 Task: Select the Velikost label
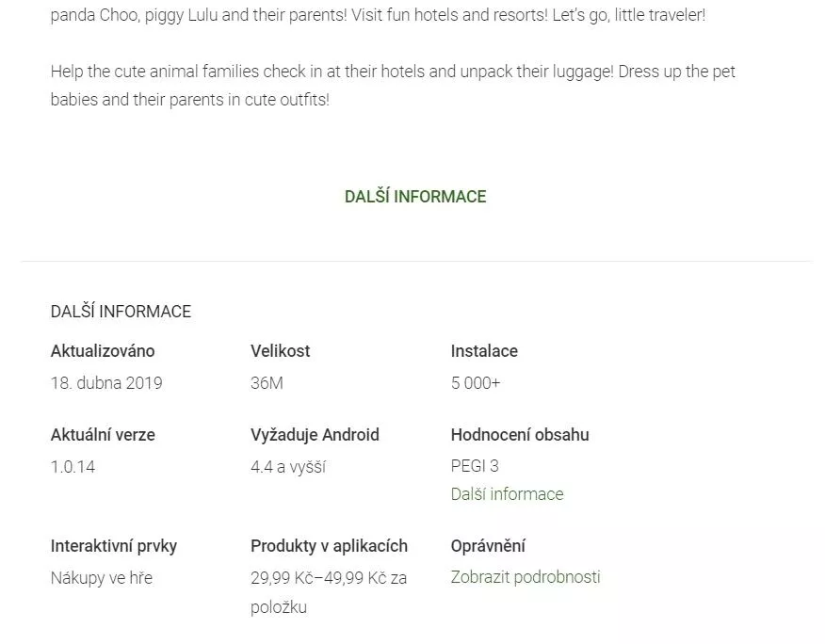click(280, 351)
